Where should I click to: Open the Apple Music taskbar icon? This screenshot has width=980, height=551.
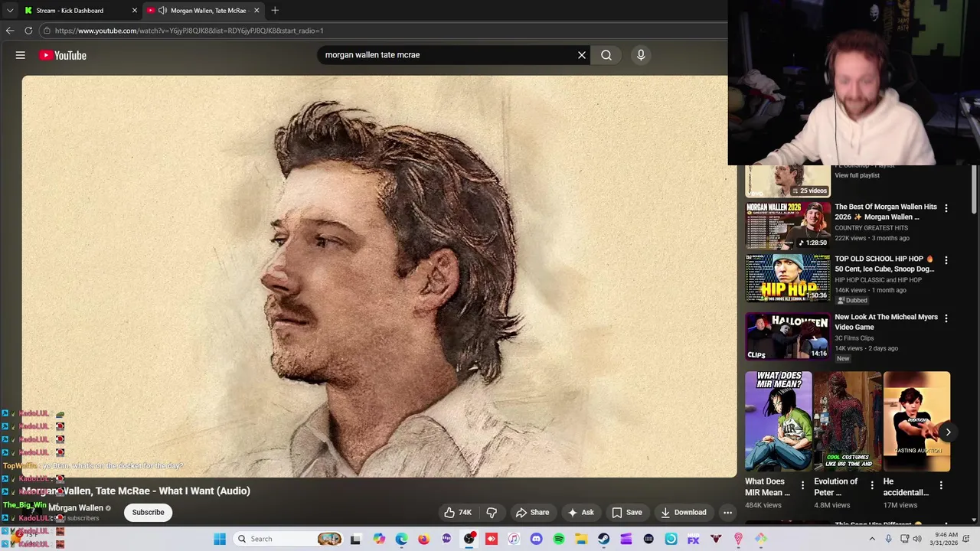(x=514, y=539)
